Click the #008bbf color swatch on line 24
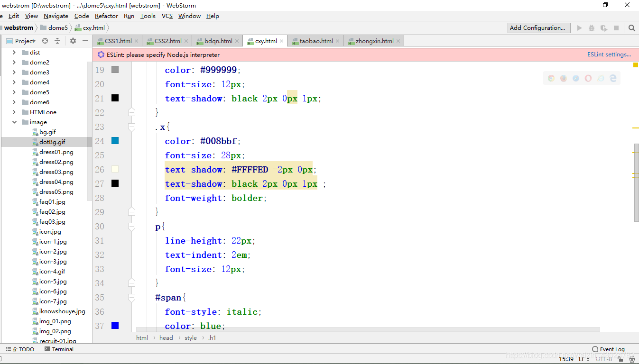This screenshot has width=639, height=364. [x=115, y=141]
